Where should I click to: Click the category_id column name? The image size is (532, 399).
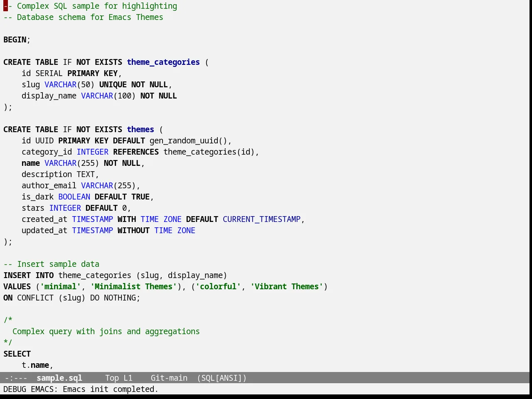(47, 152)
